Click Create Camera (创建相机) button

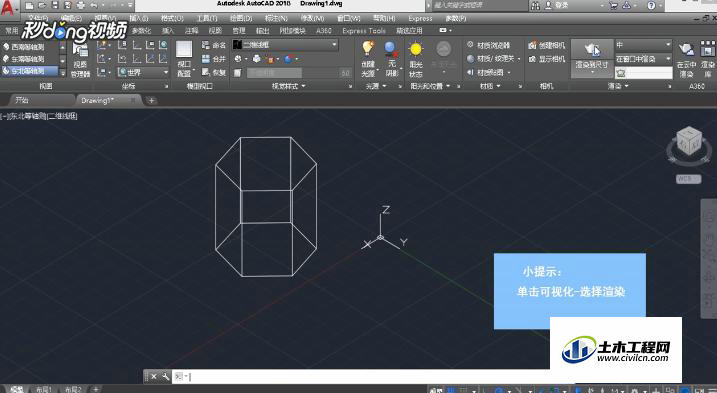(546, 46)
